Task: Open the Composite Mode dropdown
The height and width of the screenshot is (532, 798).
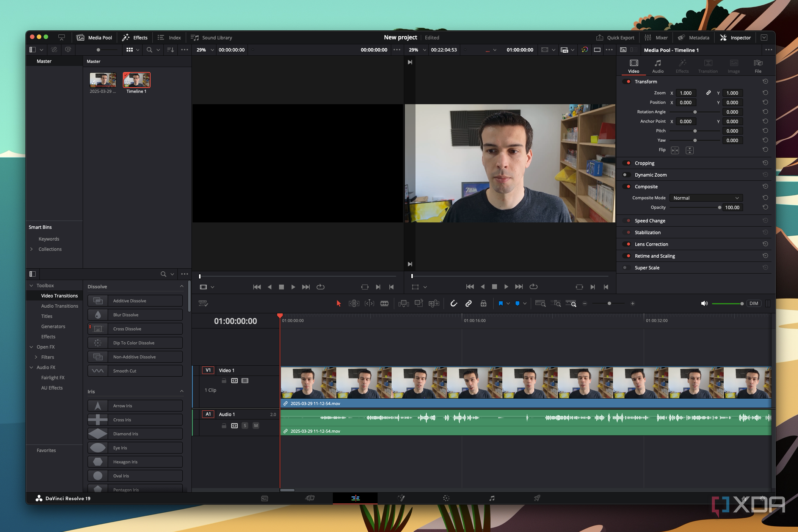Action: point(706,198)
